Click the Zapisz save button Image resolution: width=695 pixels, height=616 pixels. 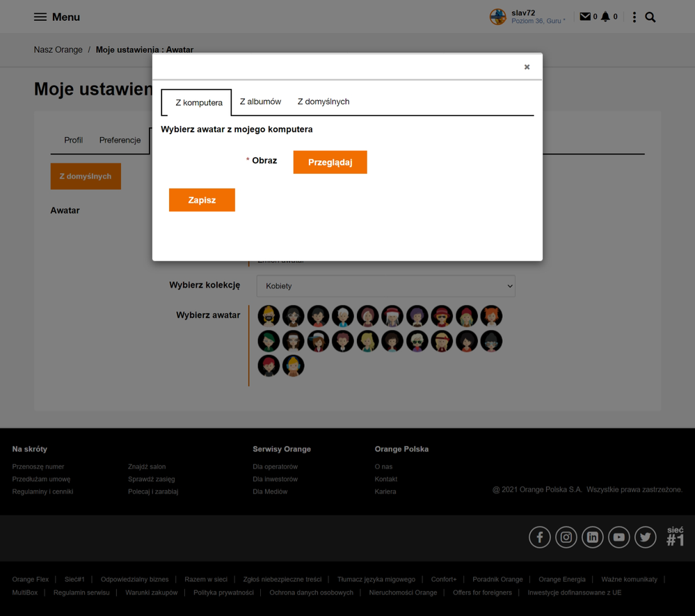coord(202,200)
